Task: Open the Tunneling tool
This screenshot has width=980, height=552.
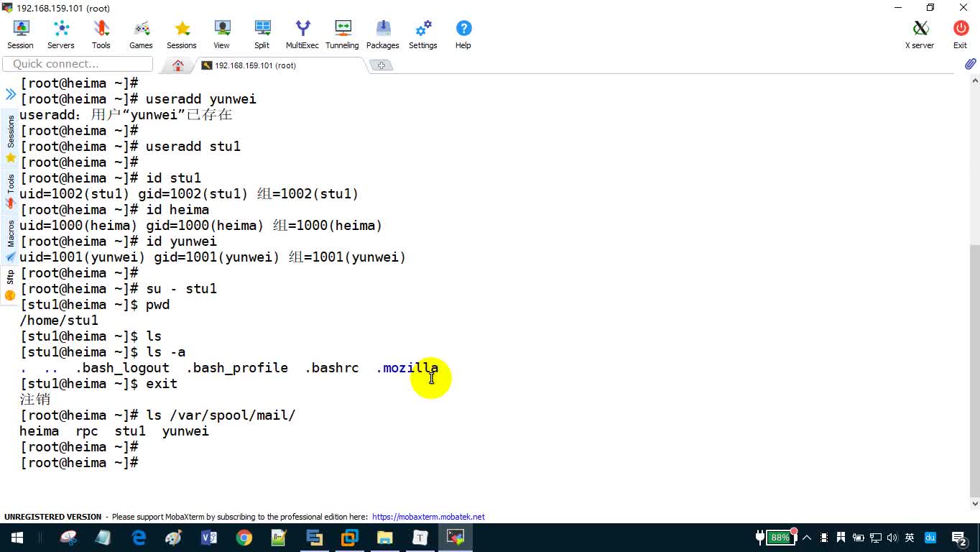Action: [x=342, y=34]
